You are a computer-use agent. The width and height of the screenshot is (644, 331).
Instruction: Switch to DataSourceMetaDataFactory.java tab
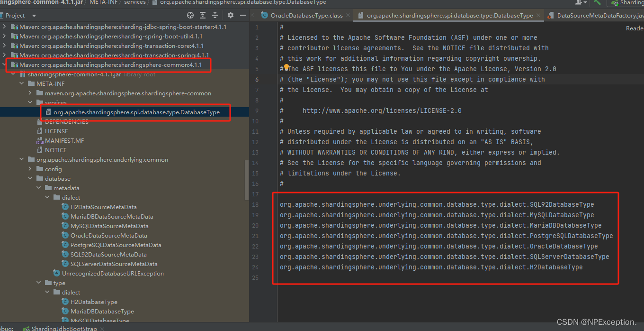[x=596, y=16]
